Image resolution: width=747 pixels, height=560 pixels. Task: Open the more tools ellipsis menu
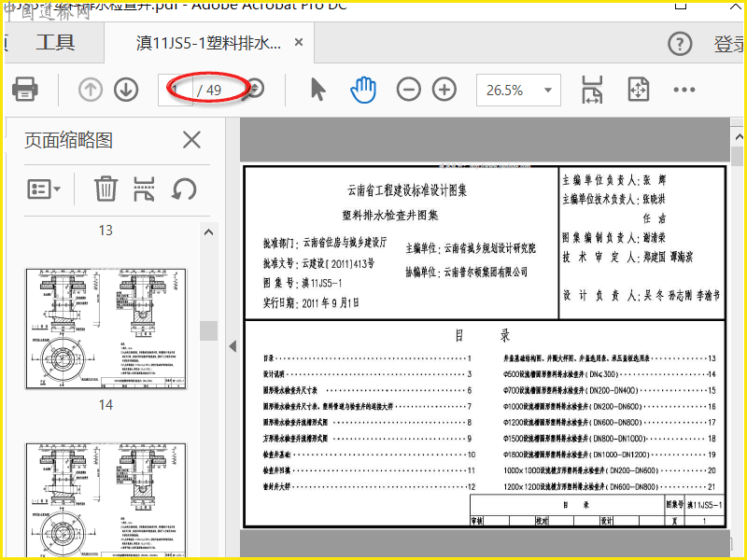coord(684,90)
